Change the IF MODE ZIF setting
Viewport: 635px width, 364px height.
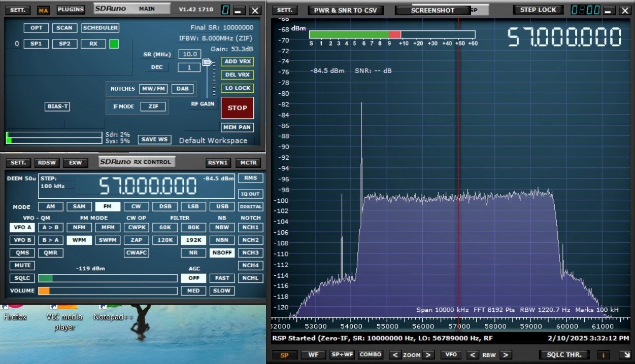[x=153, y=106]
